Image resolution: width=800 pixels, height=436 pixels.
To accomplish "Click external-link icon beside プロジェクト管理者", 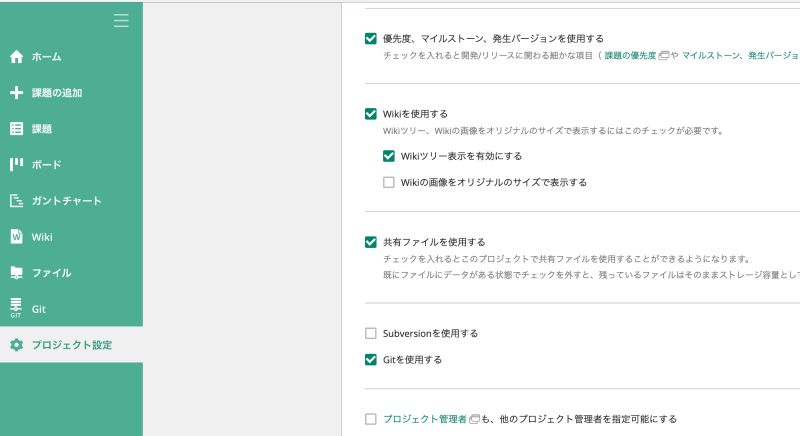I will pos(474,419).
